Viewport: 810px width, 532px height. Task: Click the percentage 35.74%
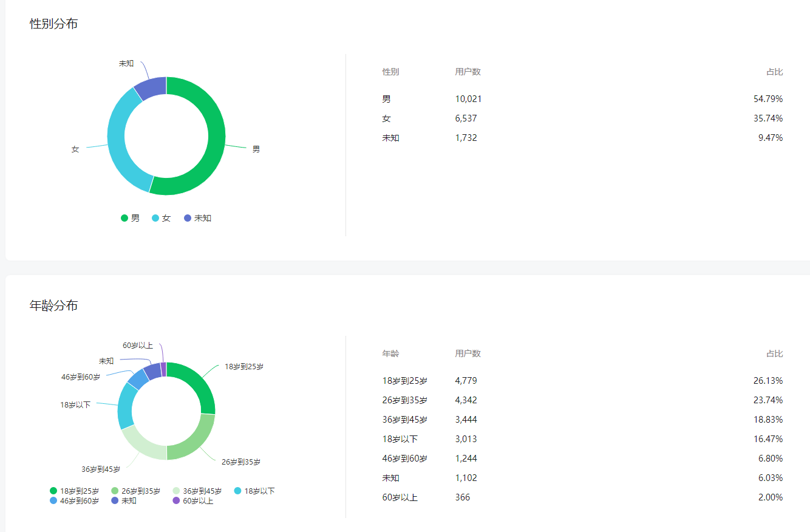(x=768, y=118)
